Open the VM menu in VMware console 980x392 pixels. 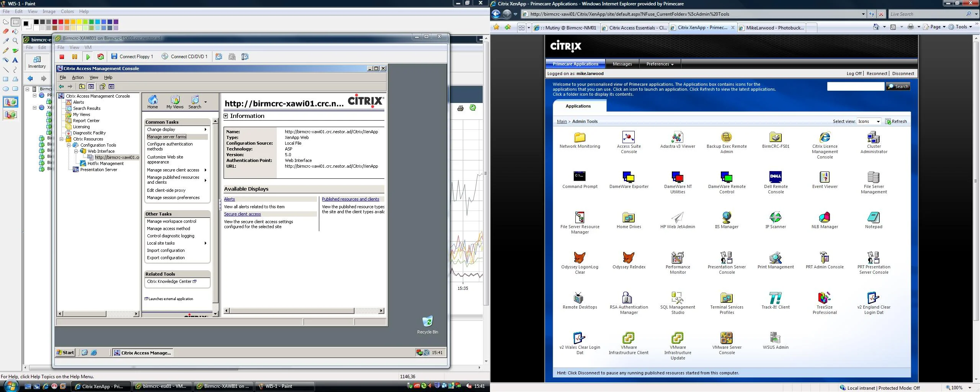tap(88, 47)
